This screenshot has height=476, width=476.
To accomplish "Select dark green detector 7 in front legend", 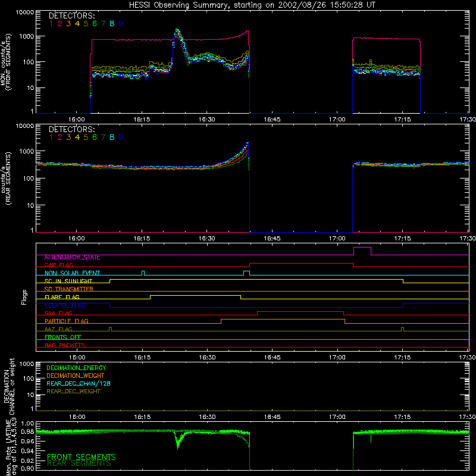I will [103, 24].
